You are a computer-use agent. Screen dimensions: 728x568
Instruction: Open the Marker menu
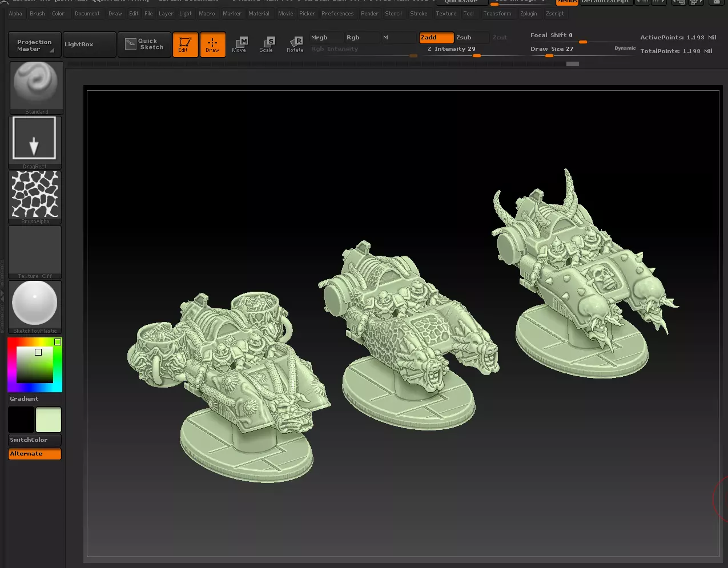coord(232,14)
